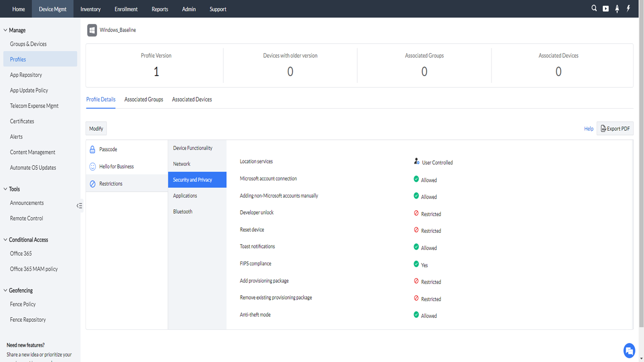The height and width of the screenshot is (362, 644).
Task: Open Telecom Expense Mgmt
Action: (34, 106)
